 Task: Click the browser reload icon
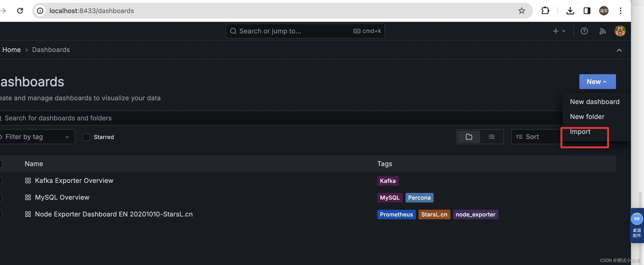(x=20, y=10)
